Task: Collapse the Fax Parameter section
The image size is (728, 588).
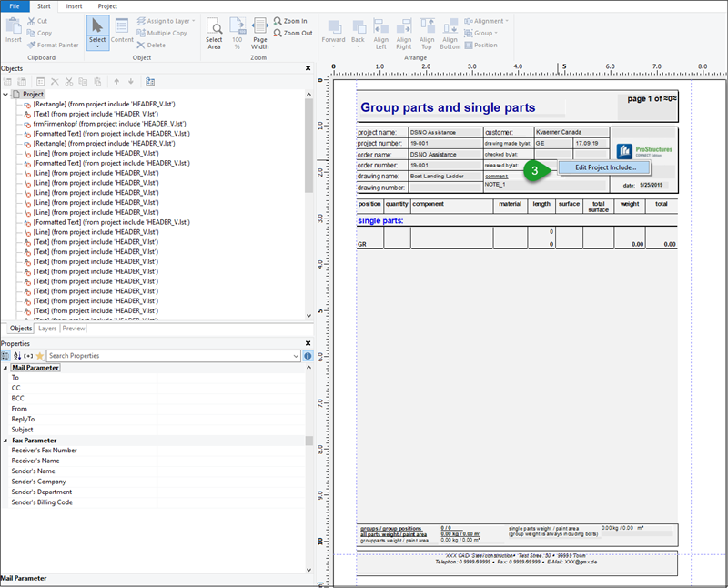Action: click(5, 441)
